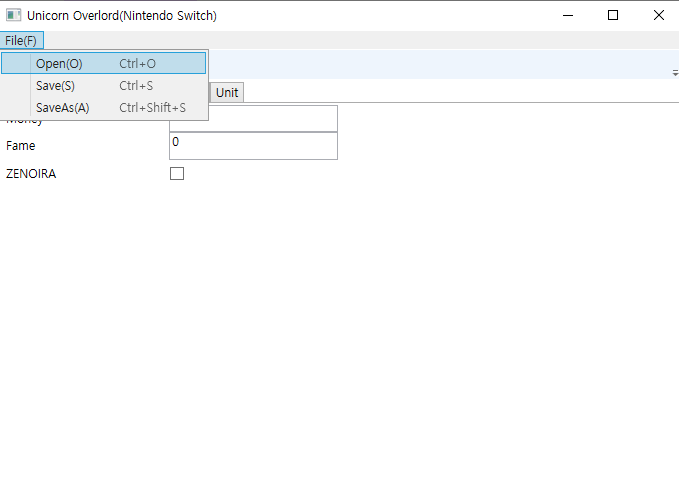Close the Unicorn Overlord window
This screenshot has width=679, height=486.
click(x=658, y=15)
